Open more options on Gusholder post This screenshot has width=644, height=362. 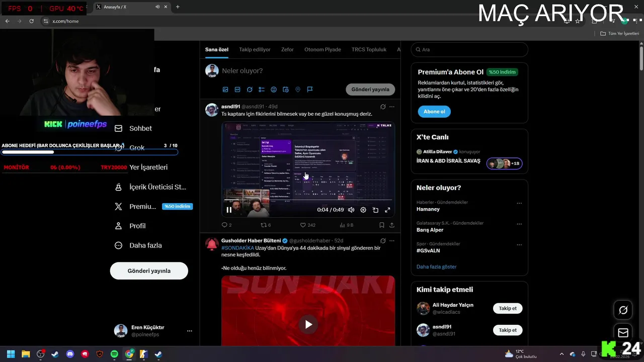[392, 240]
